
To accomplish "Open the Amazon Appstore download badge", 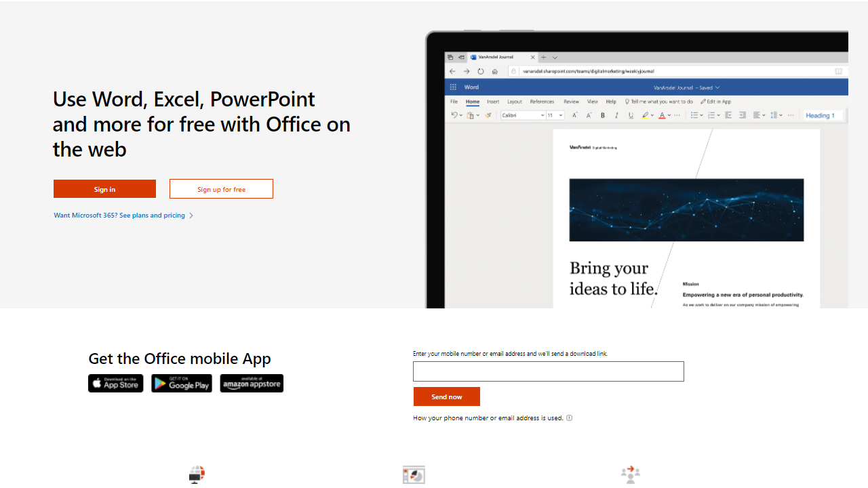I will [252, 383].
